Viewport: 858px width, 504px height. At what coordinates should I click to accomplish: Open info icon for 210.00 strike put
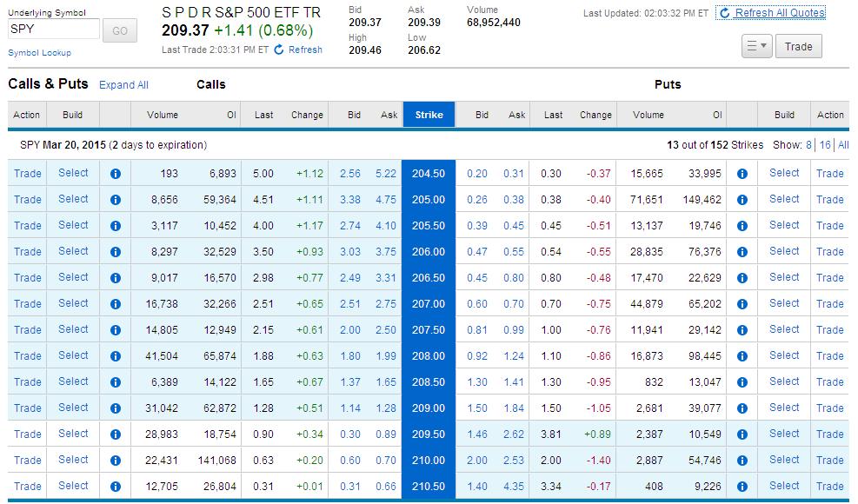[x=742, y=461]
